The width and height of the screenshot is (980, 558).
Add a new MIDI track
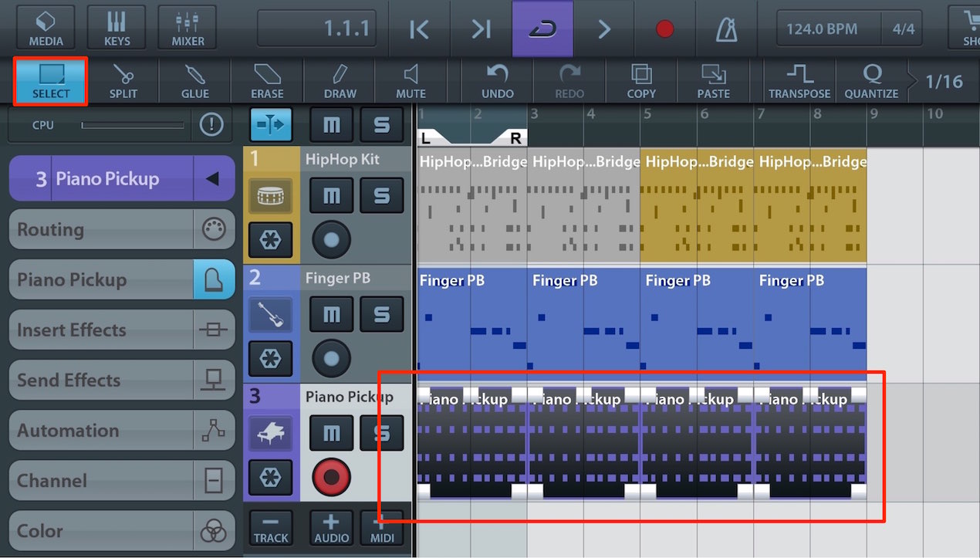coord(382,528)
